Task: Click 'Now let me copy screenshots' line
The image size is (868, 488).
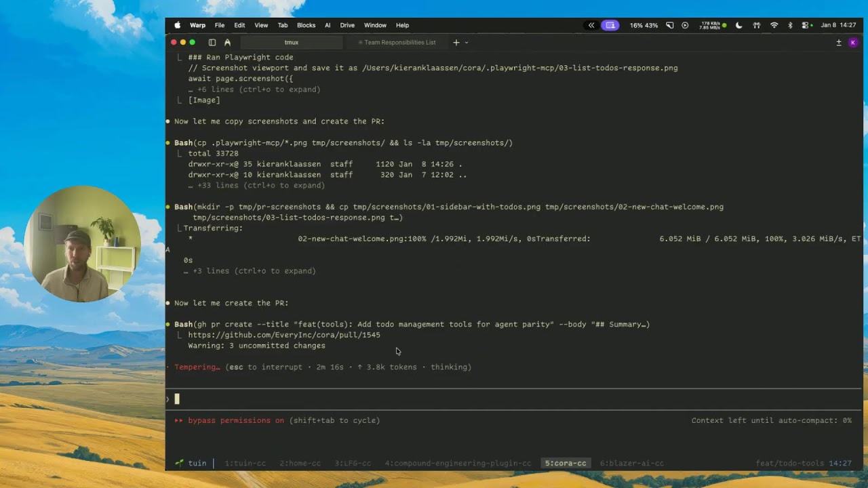Action: click(x=279, y=121)
